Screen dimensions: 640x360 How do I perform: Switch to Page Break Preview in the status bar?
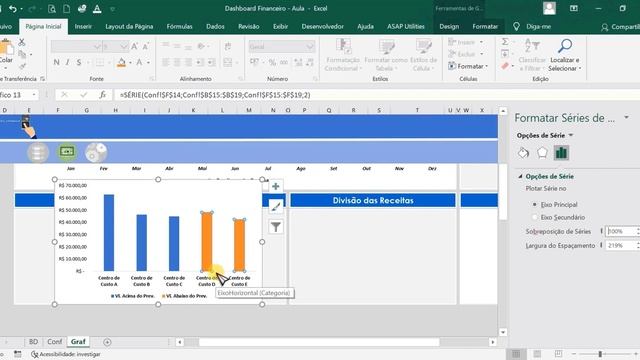(558, 354)
